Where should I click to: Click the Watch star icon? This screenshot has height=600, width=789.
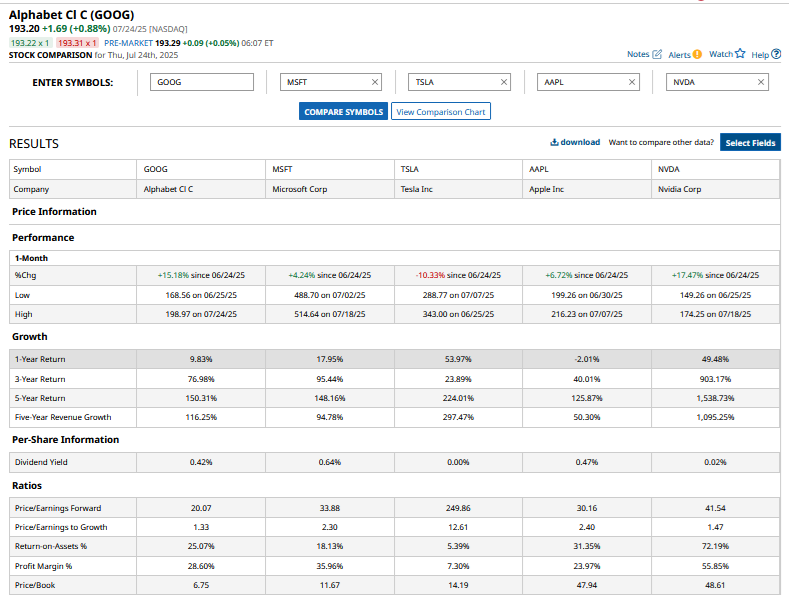pyautogui.click(x=740, y=53)
